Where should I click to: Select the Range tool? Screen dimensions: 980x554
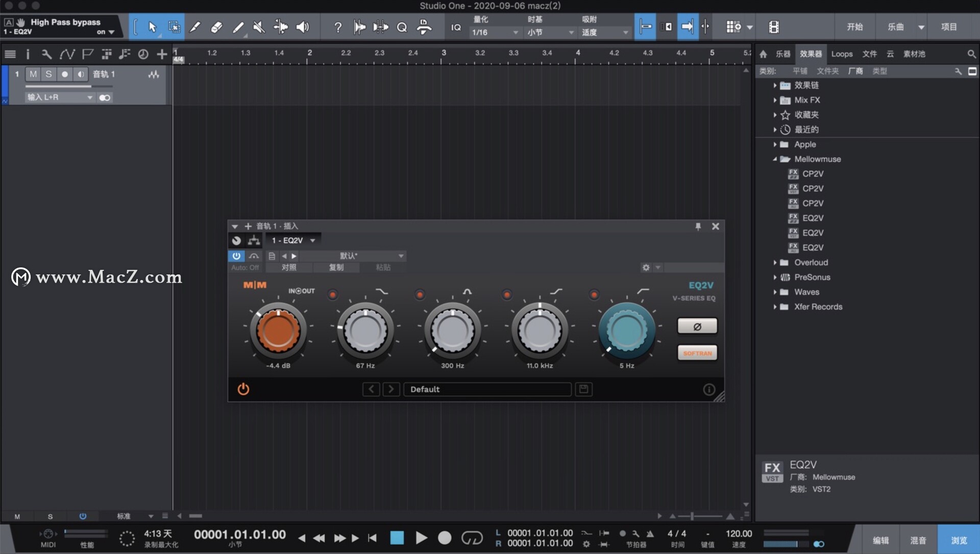click(x=174, y=27)
